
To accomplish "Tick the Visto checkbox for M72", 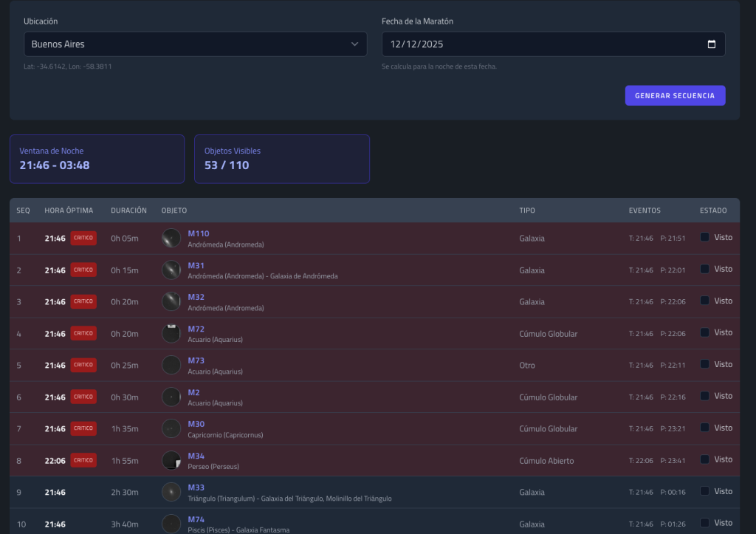I will pyautogui.click(x=704, y=332).
